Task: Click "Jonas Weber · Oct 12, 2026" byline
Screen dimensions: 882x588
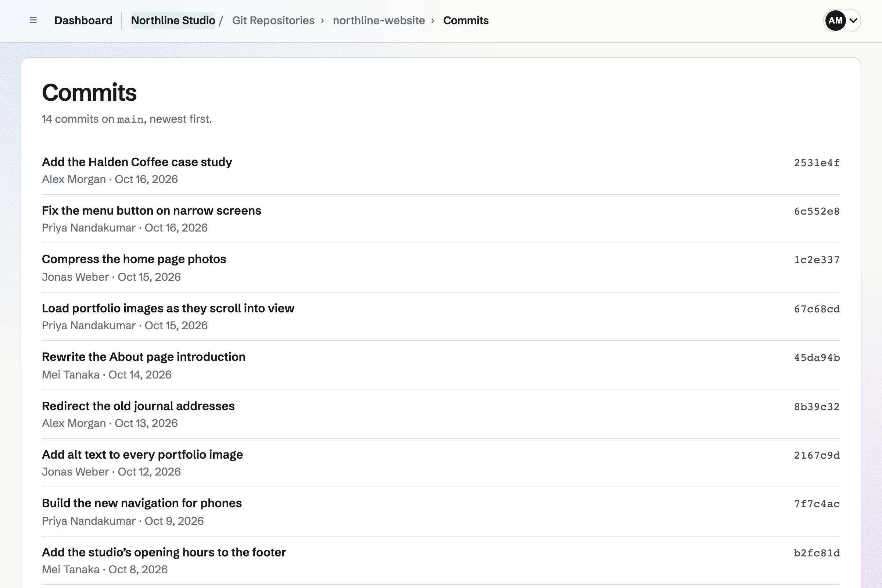Action: [x=111, y=472]
